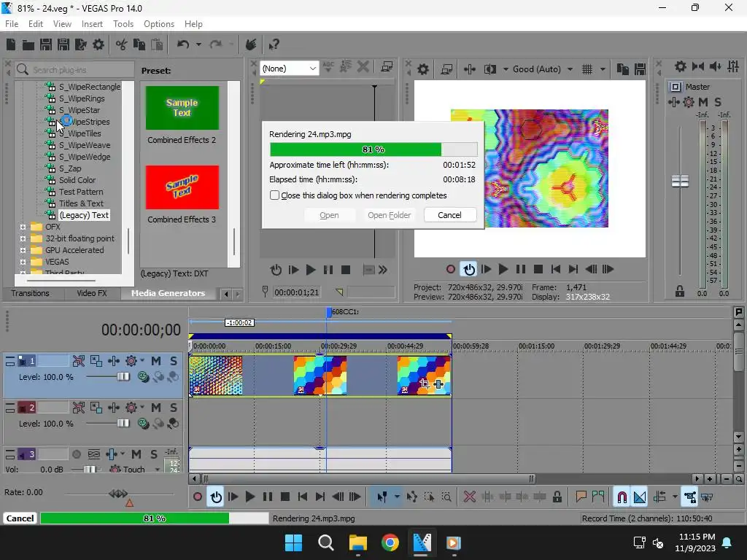Open Touch automation mode dropdown on track 3
This screenshot has height=560, width=747.
click(x=158, y=470)
